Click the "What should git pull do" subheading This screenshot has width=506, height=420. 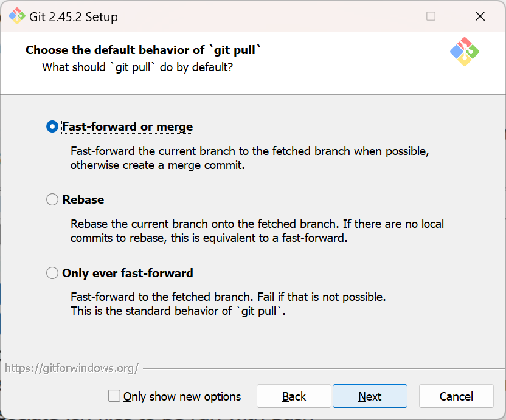coord(137,67)
